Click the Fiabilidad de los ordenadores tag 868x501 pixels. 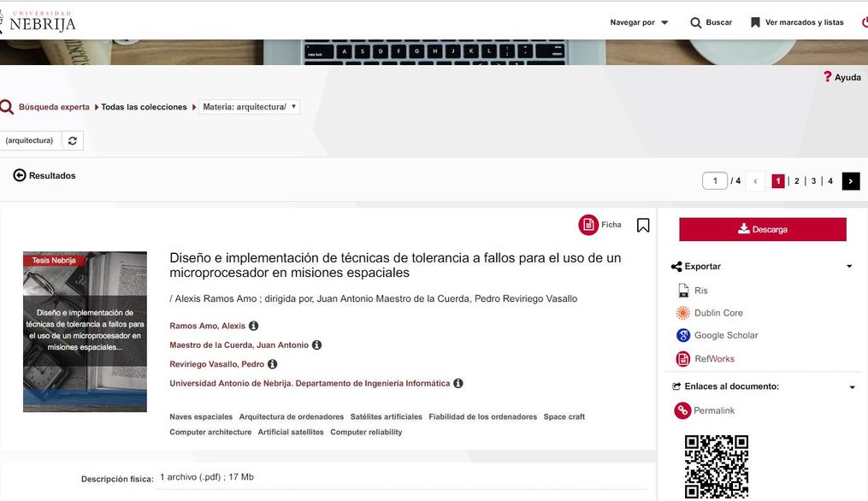point(482,417)
